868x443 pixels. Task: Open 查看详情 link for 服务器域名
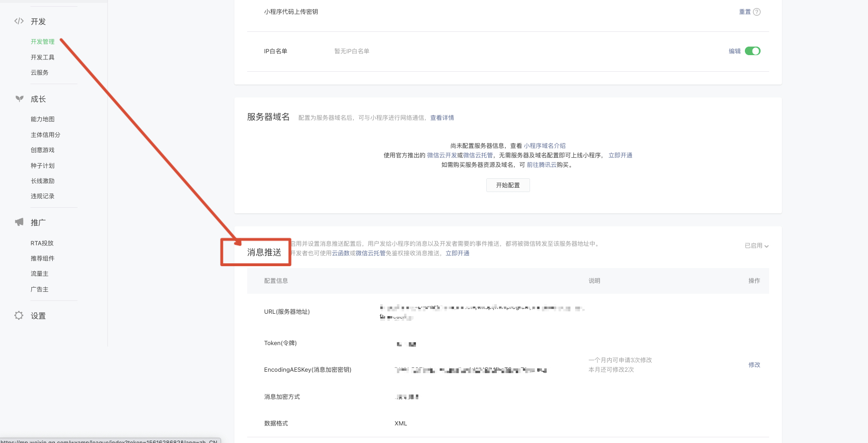[442, 118]
